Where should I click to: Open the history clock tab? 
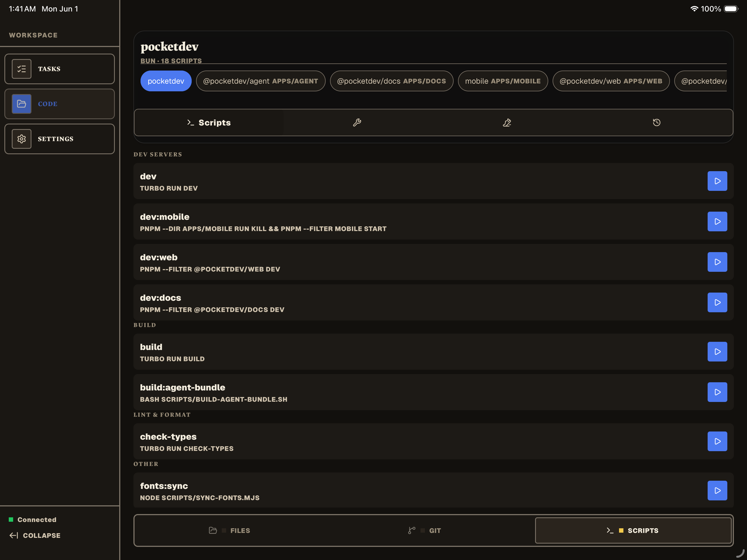656,122
